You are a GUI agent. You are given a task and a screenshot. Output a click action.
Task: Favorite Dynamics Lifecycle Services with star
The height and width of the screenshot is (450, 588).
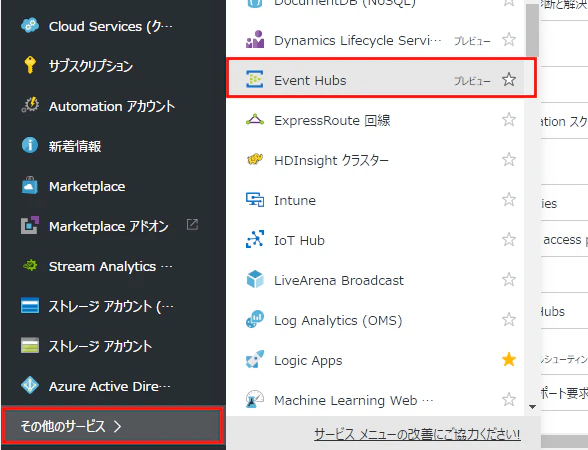click(x=509, y=39)
